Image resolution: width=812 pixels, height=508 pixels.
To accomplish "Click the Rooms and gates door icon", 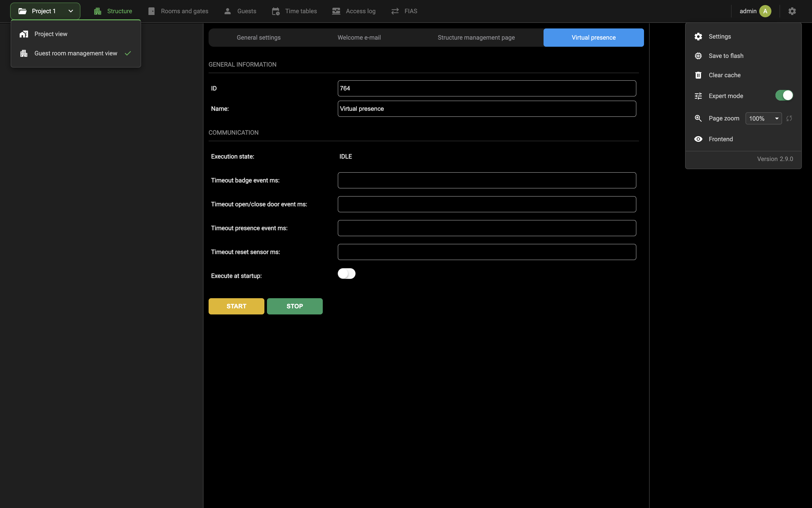I will tap(151, 11).
